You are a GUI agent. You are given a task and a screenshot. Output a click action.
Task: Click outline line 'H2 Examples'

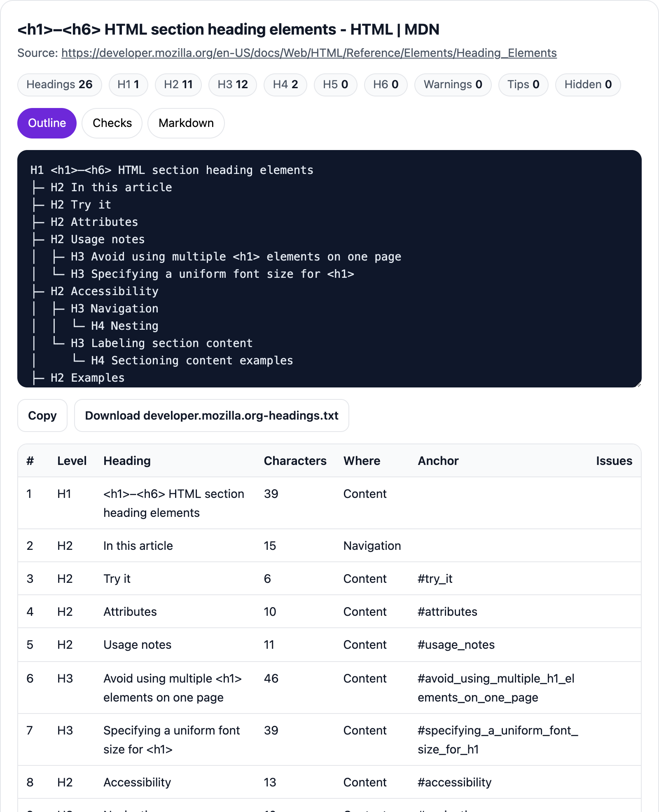pos(88,378)
